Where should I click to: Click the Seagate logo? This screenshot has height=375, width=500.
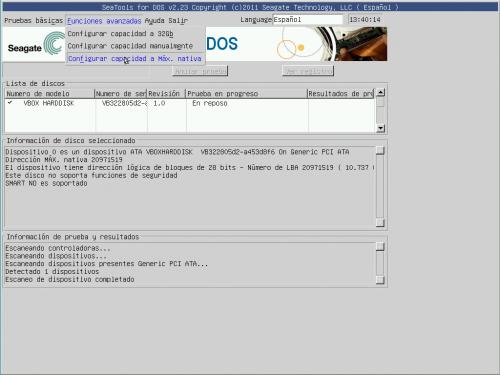coord(35,45)
